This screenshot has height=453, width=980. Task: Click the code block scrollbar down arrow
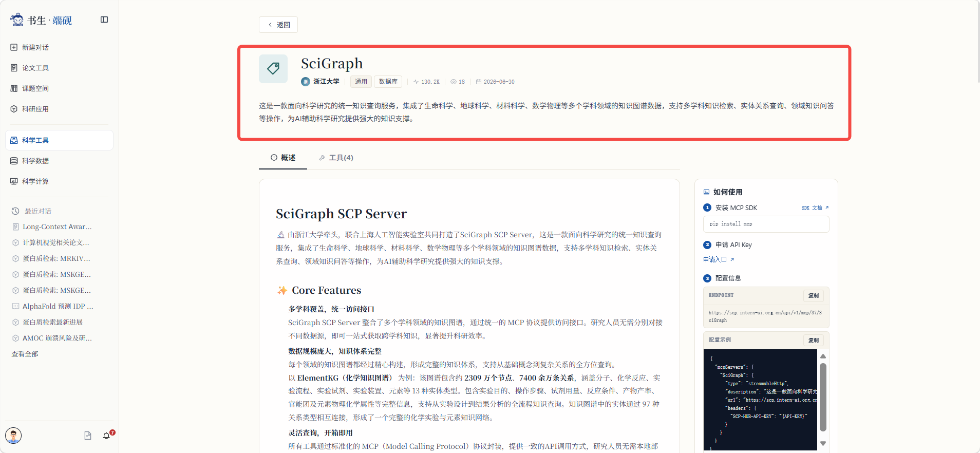point(823,443)
